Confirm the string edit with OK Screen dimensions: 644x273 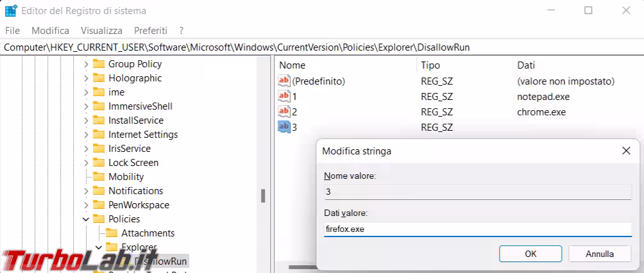pos(530,254)
